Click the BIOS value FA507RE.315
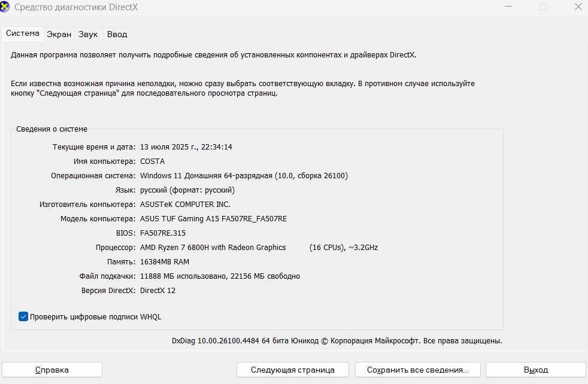 click(x=163, y=233)
